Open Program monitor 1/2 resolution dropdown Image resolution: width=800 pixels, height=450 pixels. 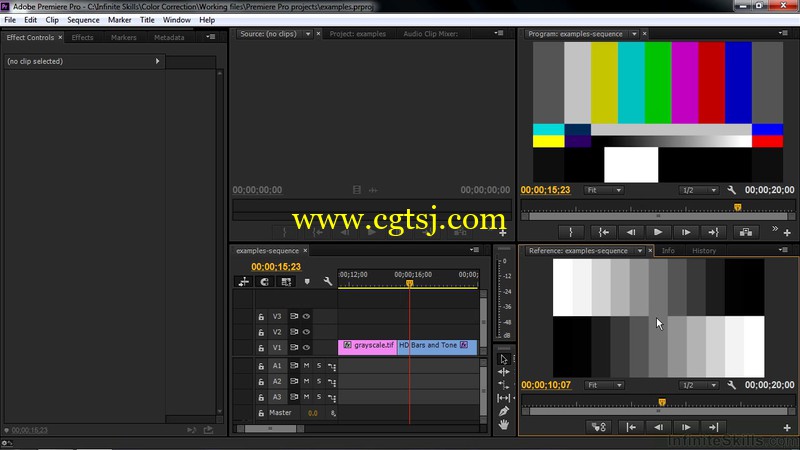point(699,190)
